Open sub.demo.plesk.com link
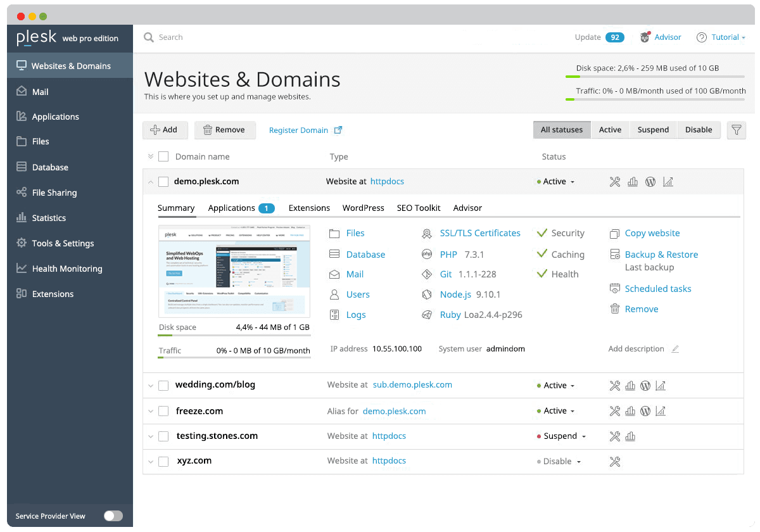 tap(412, 385)
